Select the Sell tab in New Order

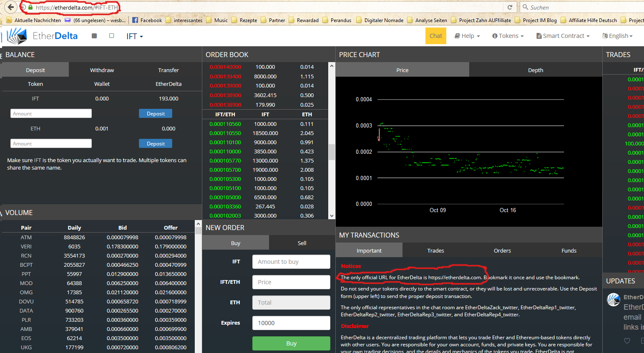(302, 243)
